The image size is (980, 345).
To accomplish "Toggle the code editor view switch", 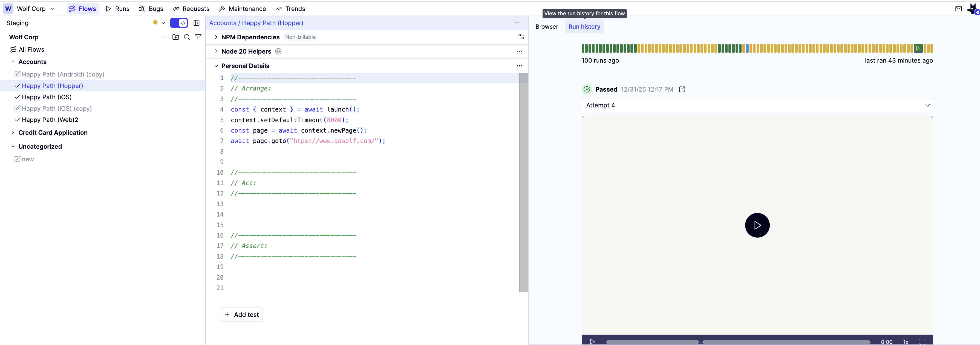I will click(x=179, y=23).
